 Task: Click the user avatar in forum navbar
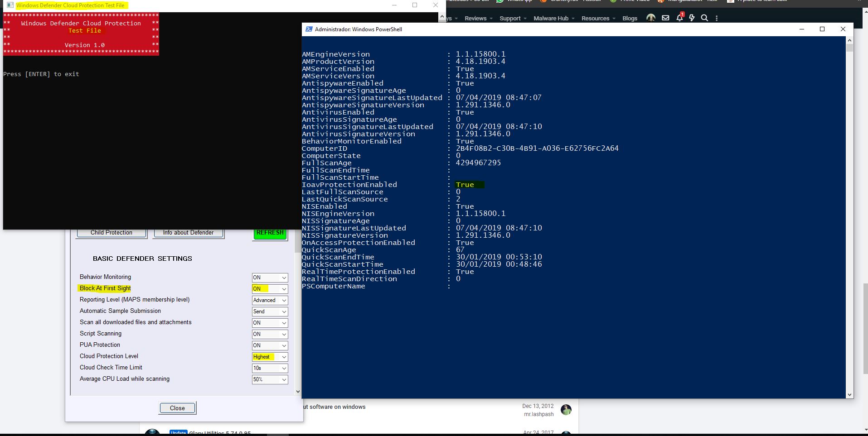651,18
